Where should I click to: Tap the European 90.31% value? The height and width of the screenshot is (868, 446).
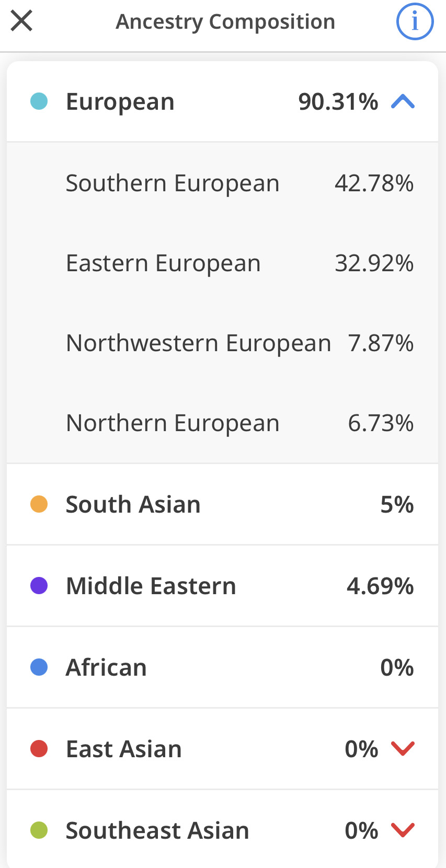tap(338, 101)
